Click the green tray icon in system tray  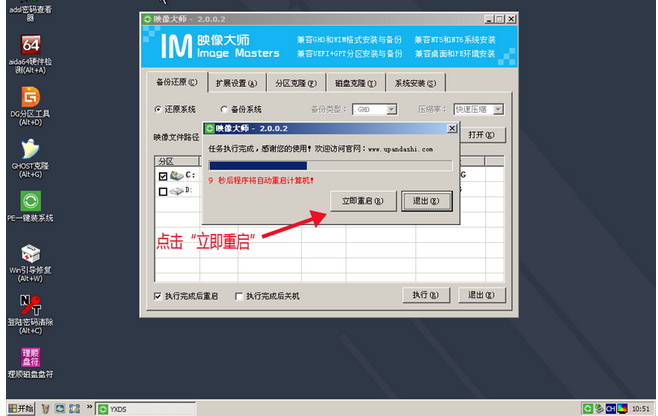coord(588,408)
